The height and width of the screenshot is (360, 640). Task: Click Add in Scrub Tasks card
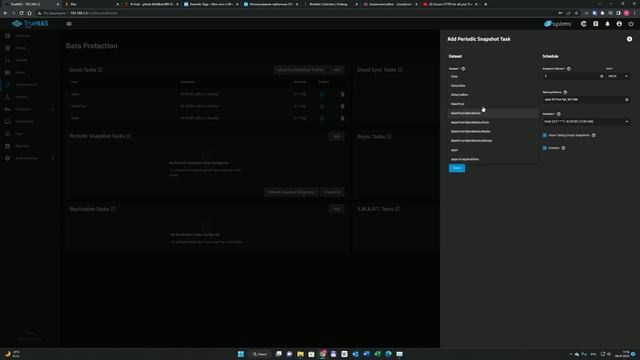pyautogui.click(x=336, y=70)
